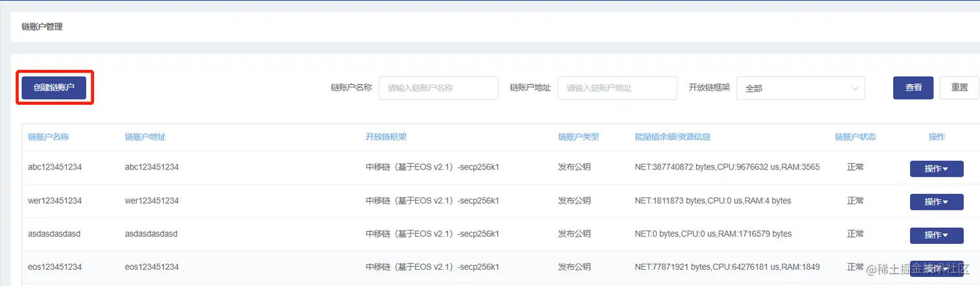Click the 链账户状态 column header
The height and width of the screenshot is (286, 980).
pos(856,137)
